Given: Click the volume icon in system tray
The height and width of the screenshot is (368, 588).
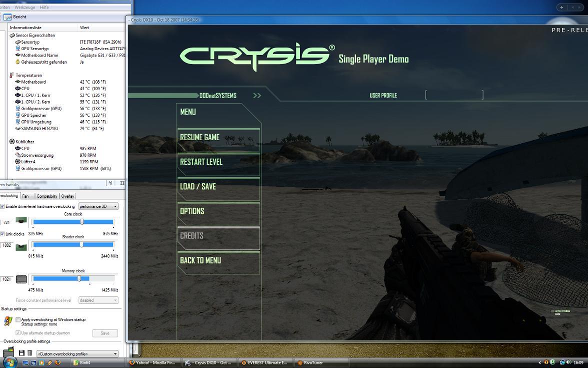Looking at the screenshot, I should (x=569, y=362).
